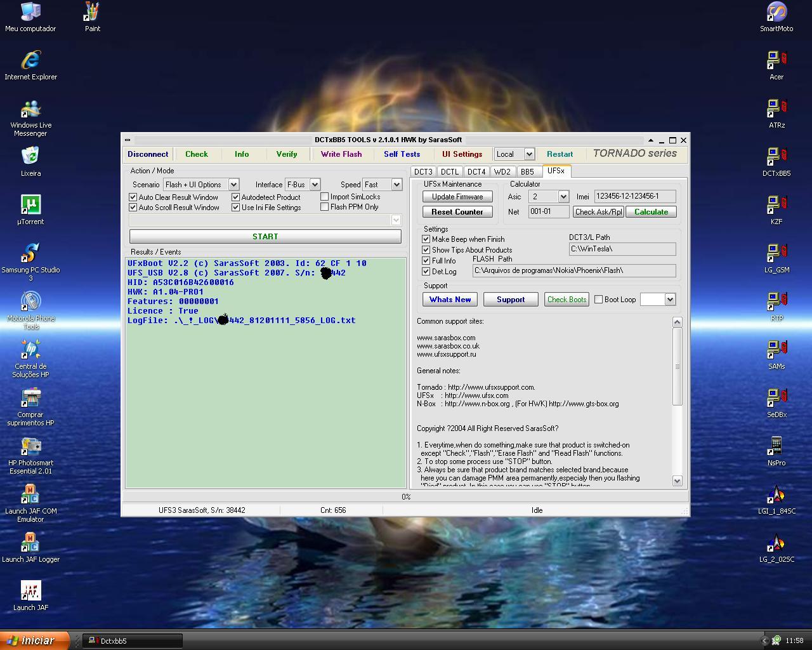Open the Boot Loop value dropdown
Viewport: 812px width, 650px height.
tap(669, 300)
